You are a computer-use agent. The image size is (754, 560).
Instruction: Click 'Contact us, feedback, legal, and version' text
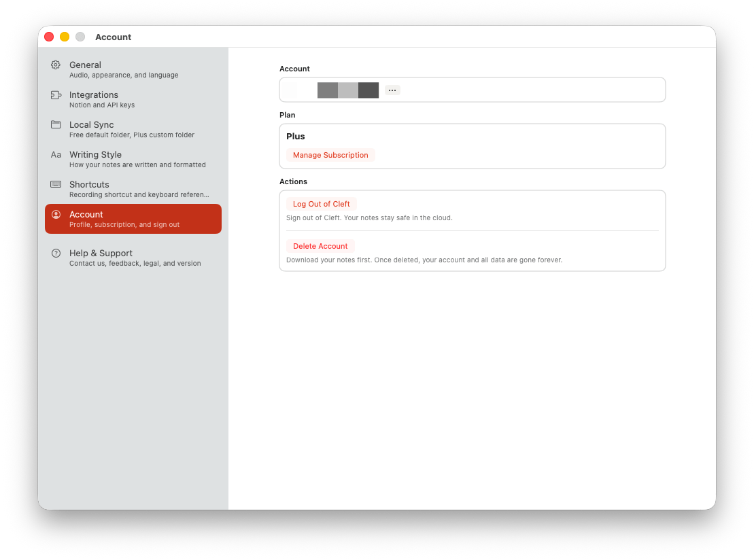(x=135, y=264)
